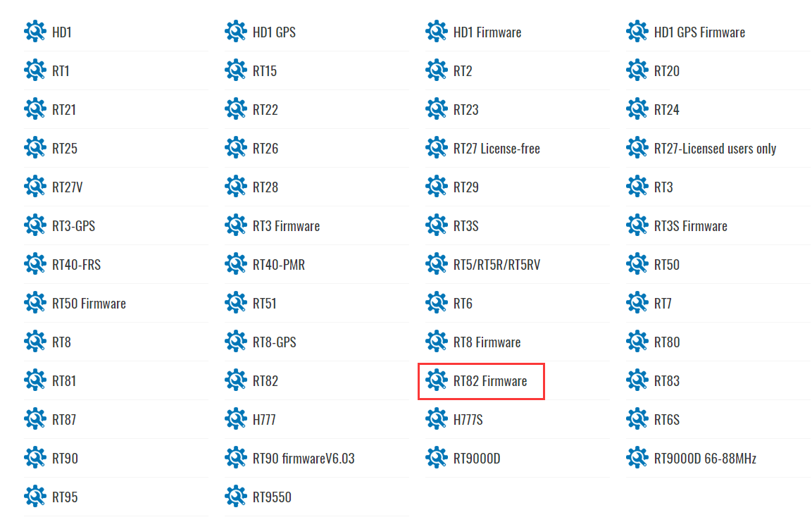Click the gear icon beside RT9000D 66-88MHz
812x522 pixels.
637,458
